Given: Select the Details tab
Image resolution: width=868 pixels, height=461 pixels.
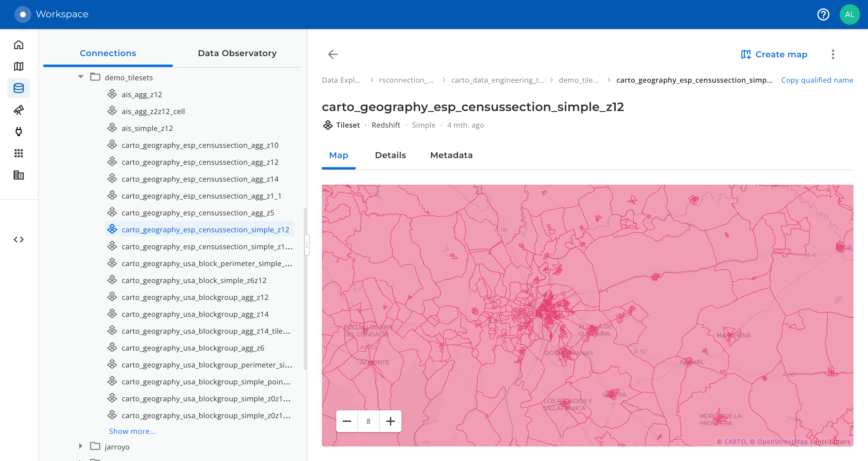Looking at the screenshot, I should tap(390, 155).
